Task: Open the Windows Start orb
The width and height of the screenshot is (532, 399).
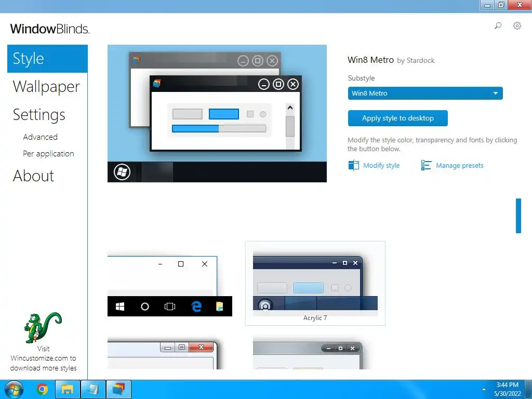Action: [14, 390]
